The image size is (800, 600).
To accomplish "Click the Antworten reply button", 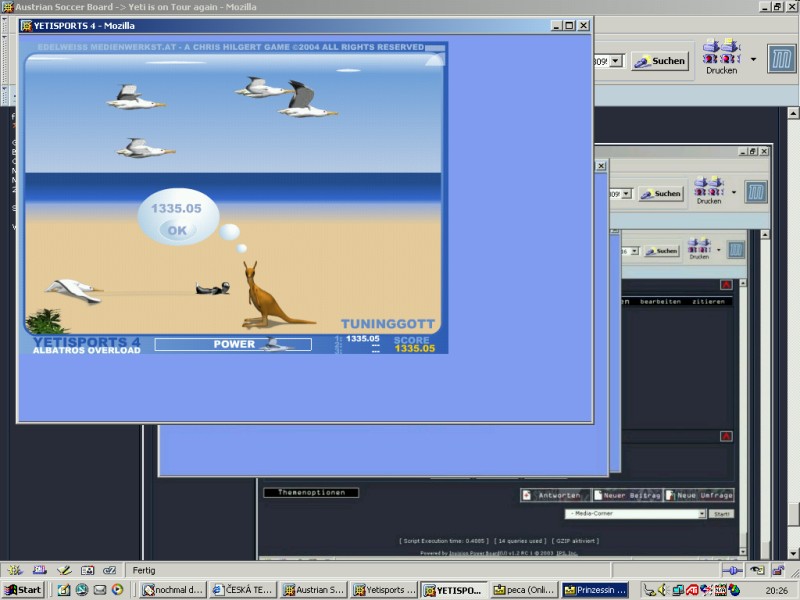I will [554, 495].
